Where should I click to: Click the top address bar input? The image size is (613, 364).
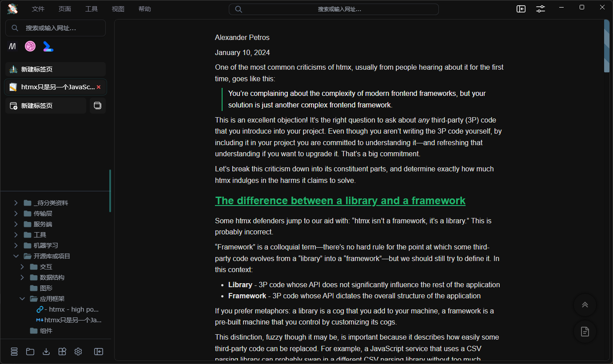pos(334,9)
